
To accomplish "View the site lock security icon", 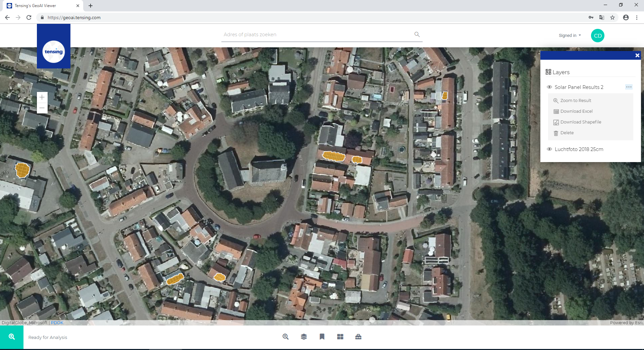I will (42, 17).
